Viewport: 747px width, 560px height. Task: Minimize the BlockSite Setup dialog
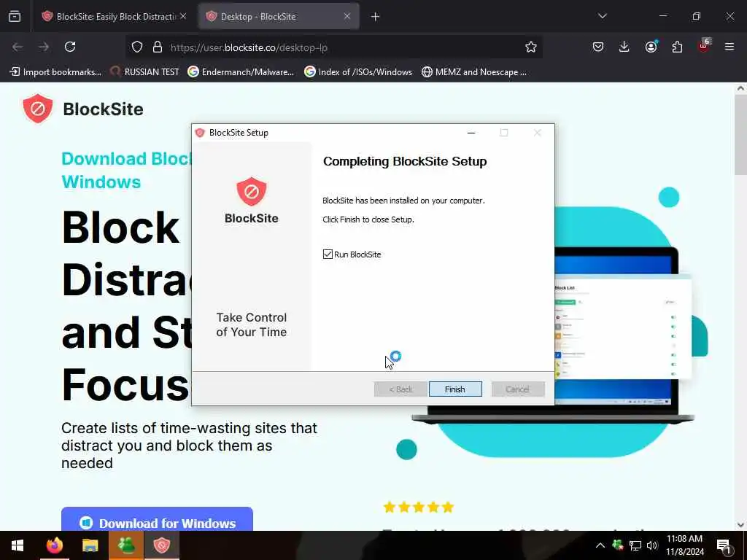click(471, 133)
